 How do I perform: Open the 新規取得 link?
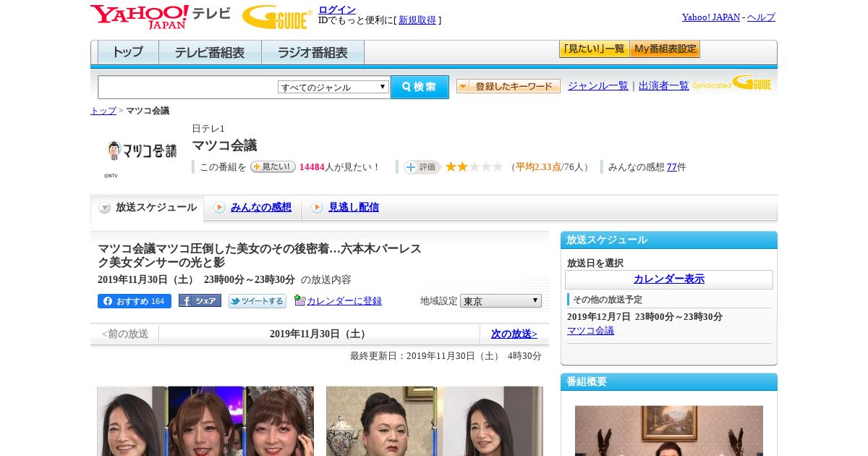pos(417,20)
